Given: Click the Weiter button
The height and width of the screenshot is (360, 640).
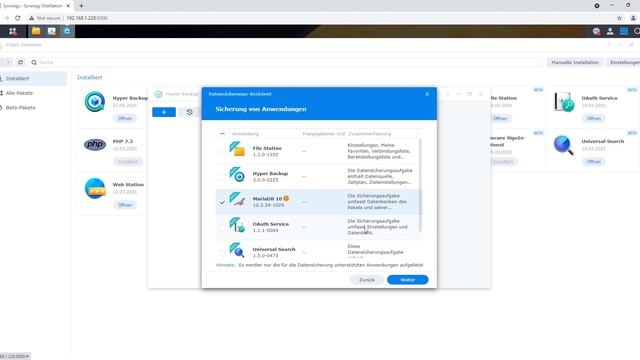Looking at the screenshot, I should (407, 280).
